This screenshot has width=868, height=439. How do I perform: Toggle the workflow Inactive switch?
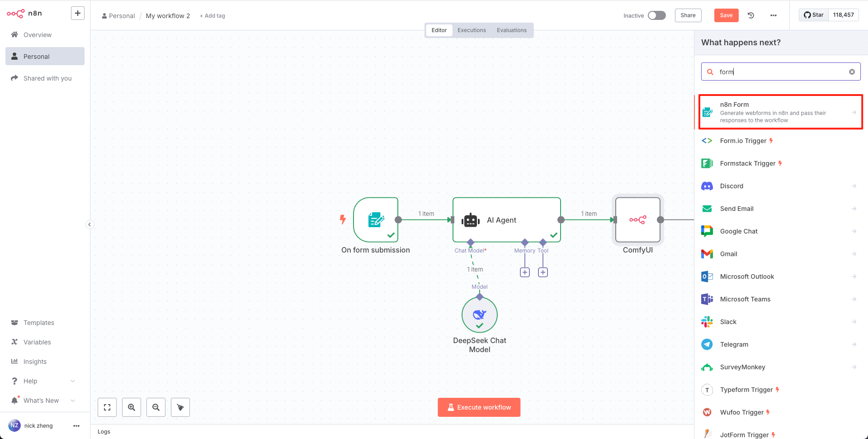pos(657,15)
